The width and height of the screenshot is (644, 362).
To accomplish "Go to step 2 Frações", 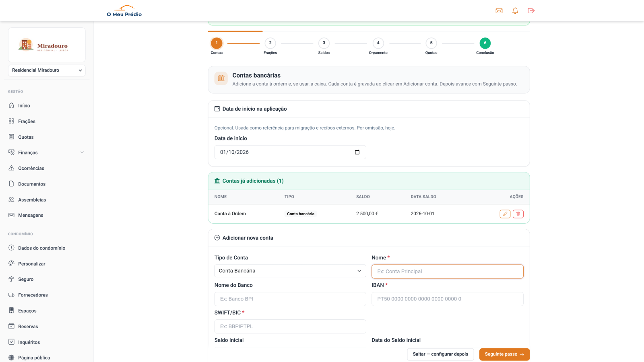I will [270, 43].
